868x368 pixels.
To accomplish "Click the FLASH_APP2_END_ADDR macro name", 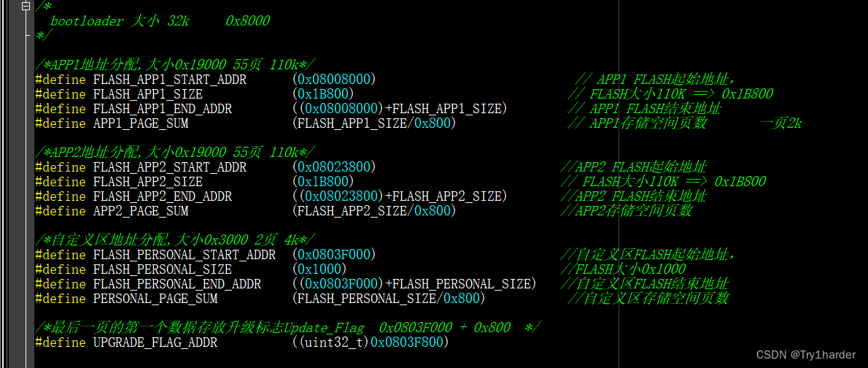I will click(163, 196).
